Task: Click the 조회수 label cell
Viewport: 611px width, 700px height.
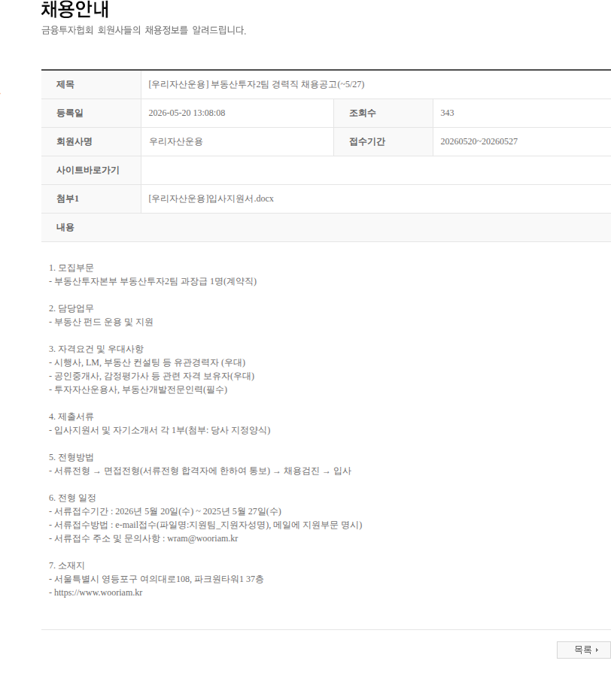Action: click(383, 113)
